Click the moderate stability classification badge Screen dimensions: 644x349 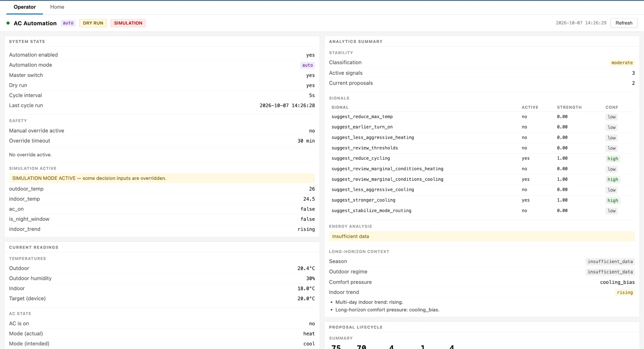pyautogui.click(x=622, y=63)
